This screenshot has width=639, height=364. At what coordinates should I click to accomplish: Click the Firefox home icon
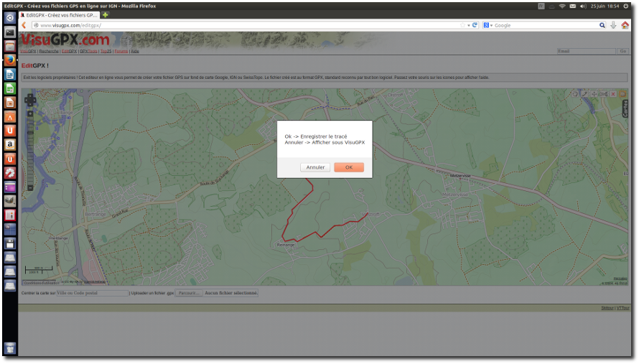click(x=625, y=25)
